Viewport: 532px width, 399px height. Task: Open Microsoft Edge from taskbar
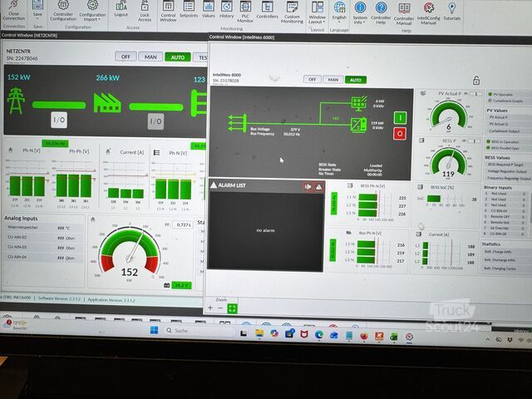tap(318, 335)
